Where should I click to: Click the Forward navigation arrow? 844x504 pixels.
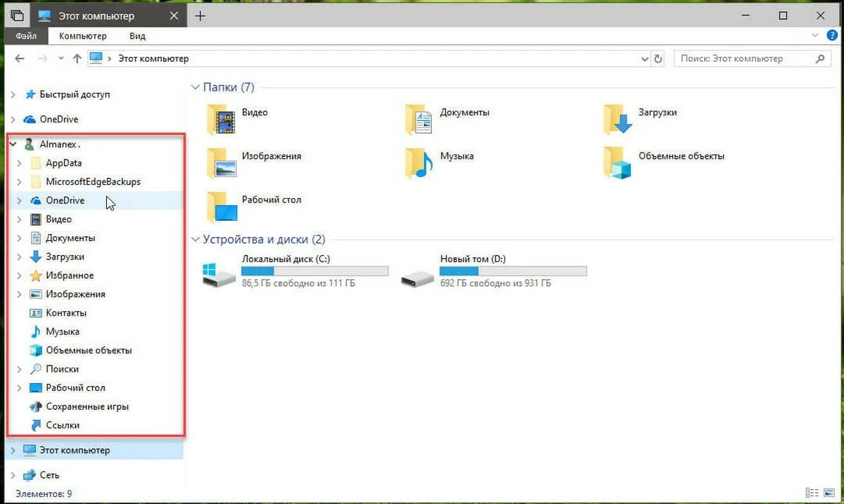42,59
